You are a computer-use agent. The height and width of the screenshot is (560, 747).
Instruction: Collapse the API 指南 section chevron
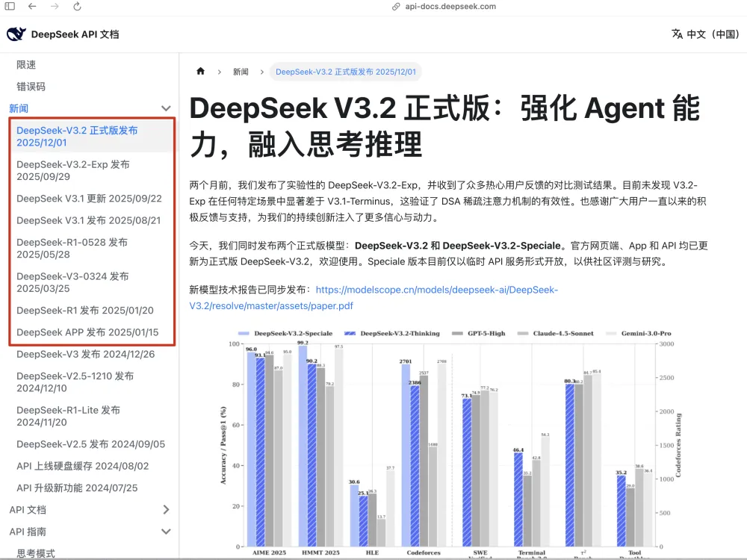click(166, 532)
